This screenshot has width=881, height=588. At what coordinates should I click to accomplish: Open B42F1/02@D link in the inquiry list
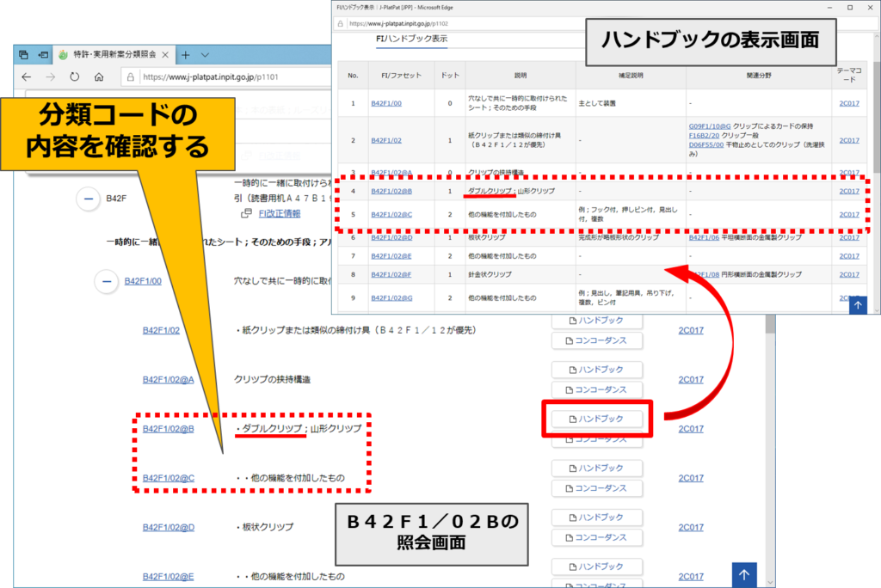pyautogui.click(x=169, y=527)
